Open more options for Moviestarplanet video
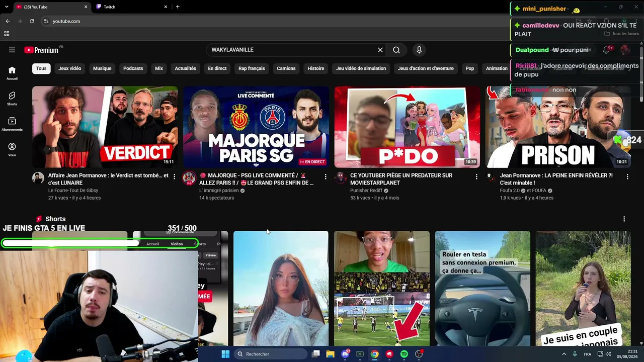Viewport: 644px width, 362px height. [x=476, y=177]
